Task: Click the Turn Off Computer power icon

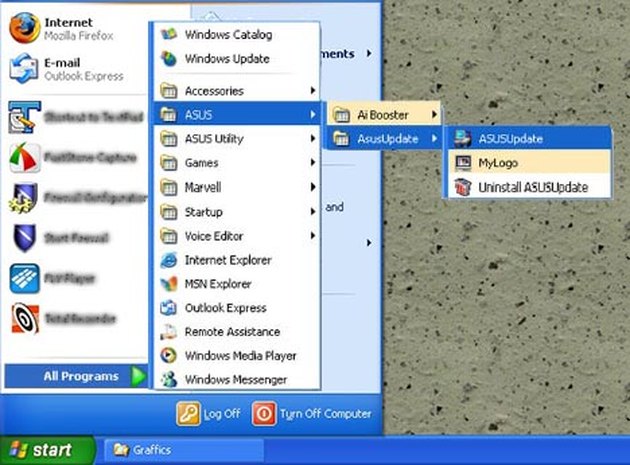Action: [x=264, y=414]
